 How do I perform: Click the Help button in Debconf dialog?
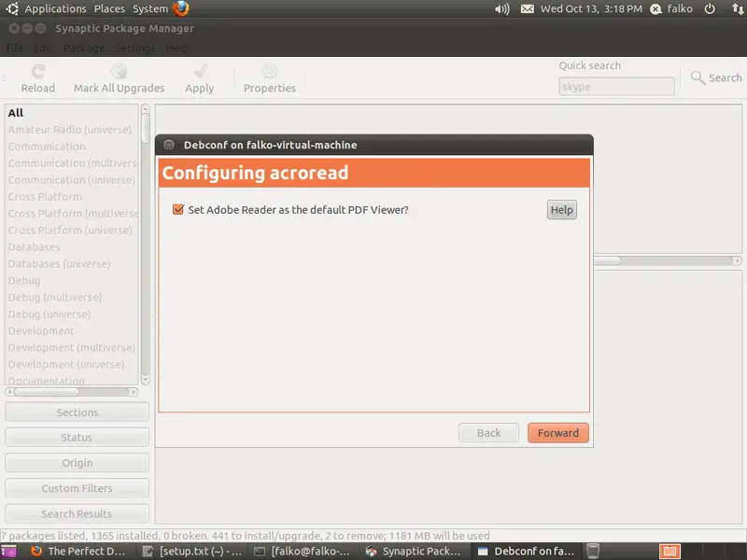[x=562, y=210]
